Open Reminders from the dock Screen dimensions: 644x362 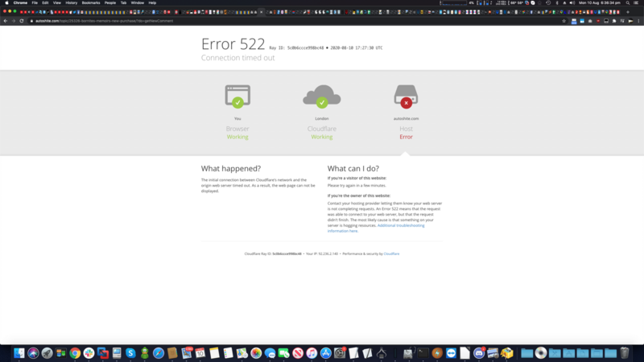pos(229,353)
